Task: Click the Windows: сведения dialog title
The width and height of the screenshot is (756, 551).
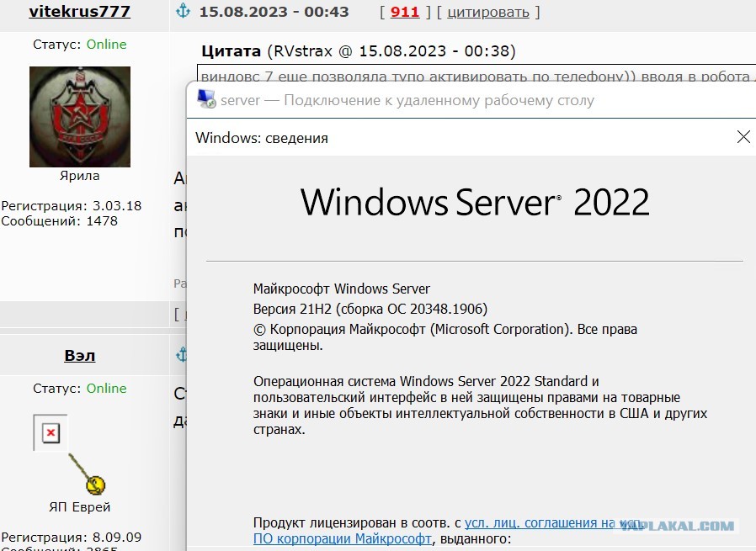Action: (x=262, y=138)
